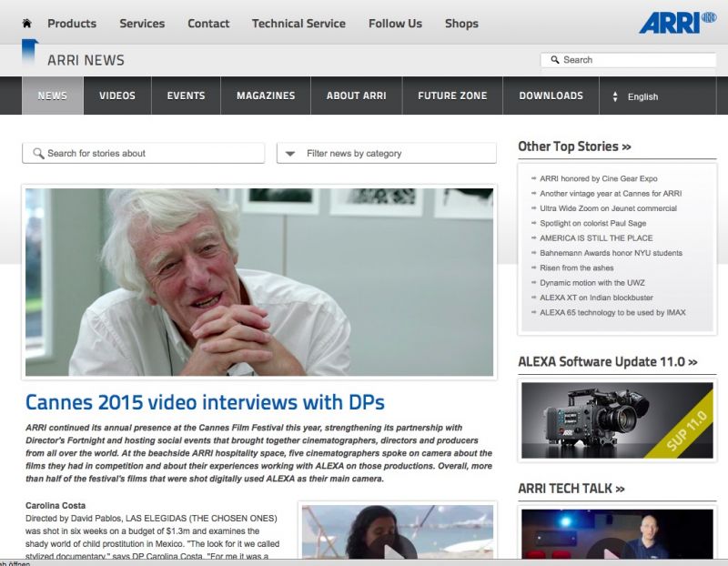The image size is (728, 566).
Task: Open the ARRI TECH TALK heading link
Action: point(571,489)
